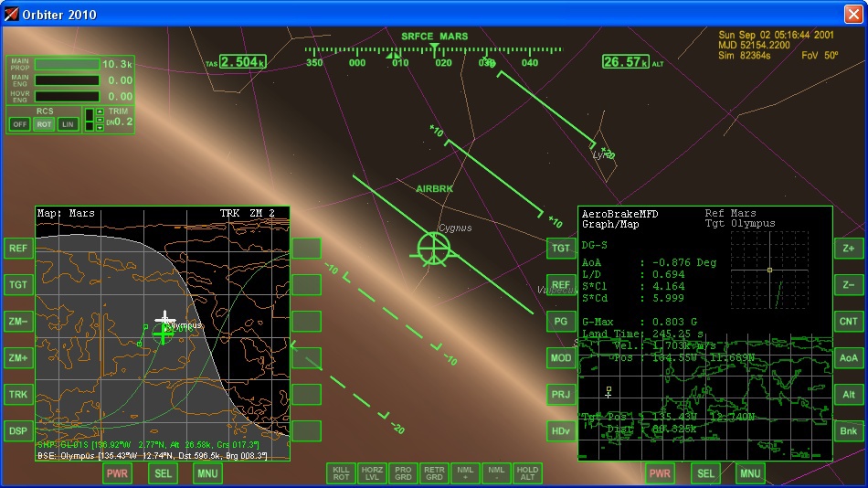Viewport: 868px width, 488px height.
Task: Increase trim with the up arrow
Action: pos(100,113)
